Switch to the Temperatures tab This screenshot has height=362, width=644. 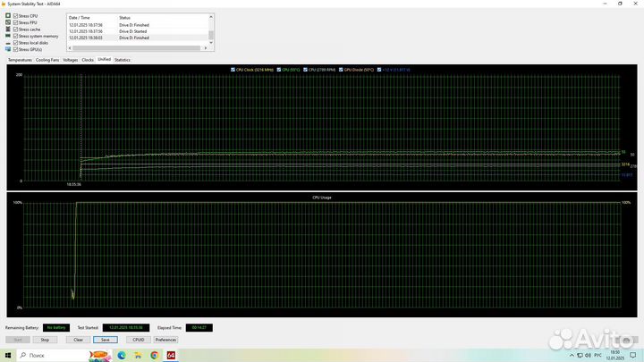click(x=20, y=60)
